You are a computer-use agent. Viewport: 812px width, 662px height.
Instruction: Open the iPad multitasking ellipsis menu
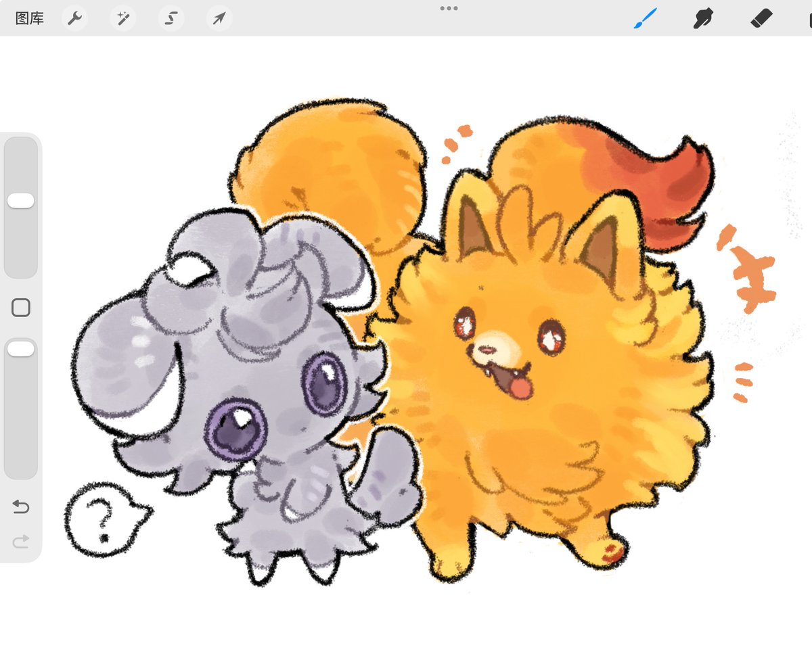pyautogui.click(x=449, y=9)
